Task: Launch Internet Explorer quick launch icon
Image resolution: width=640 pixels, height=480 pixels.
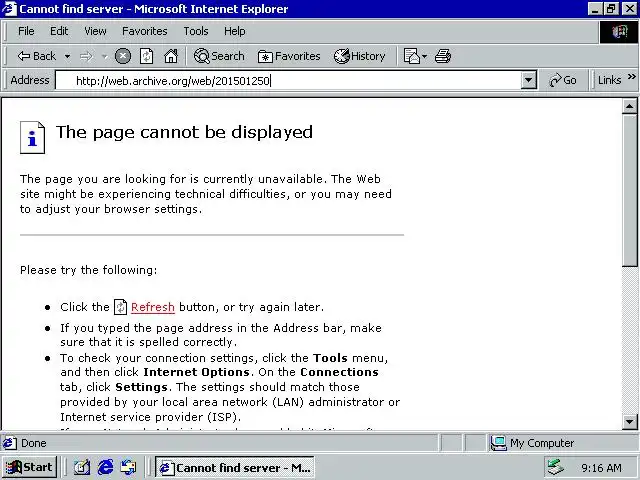Action: coord(105,467)
